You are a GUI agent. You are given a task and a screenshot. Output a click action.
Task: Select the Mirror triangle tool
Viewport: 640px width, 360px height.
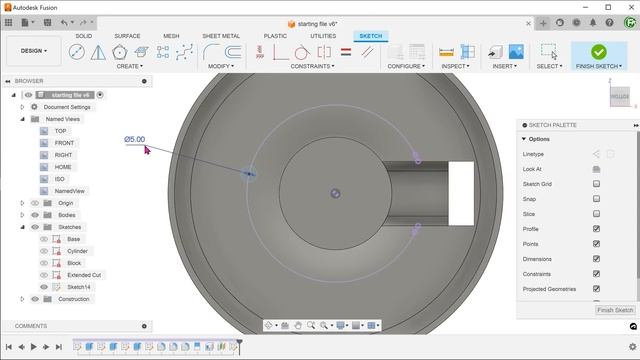tap(98, 52)
